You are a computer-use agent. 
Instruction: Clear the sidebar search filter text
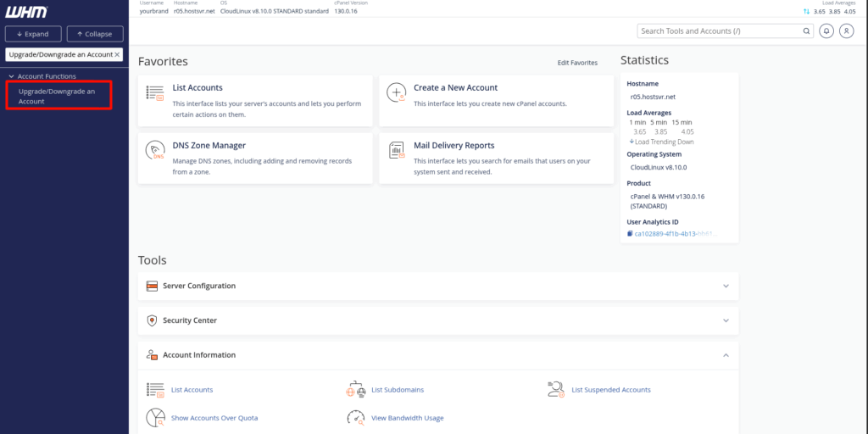click(117, 54)
